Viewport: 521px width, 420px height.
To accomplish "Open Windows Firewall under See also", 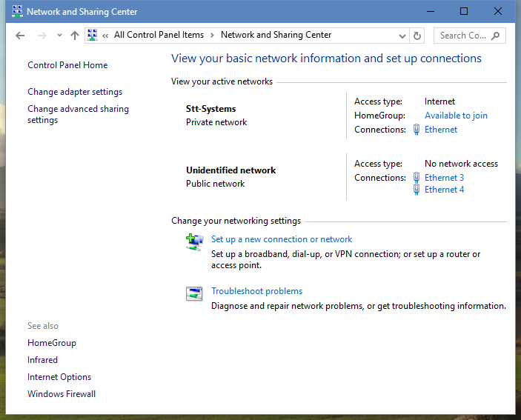I will coord(62,394).
